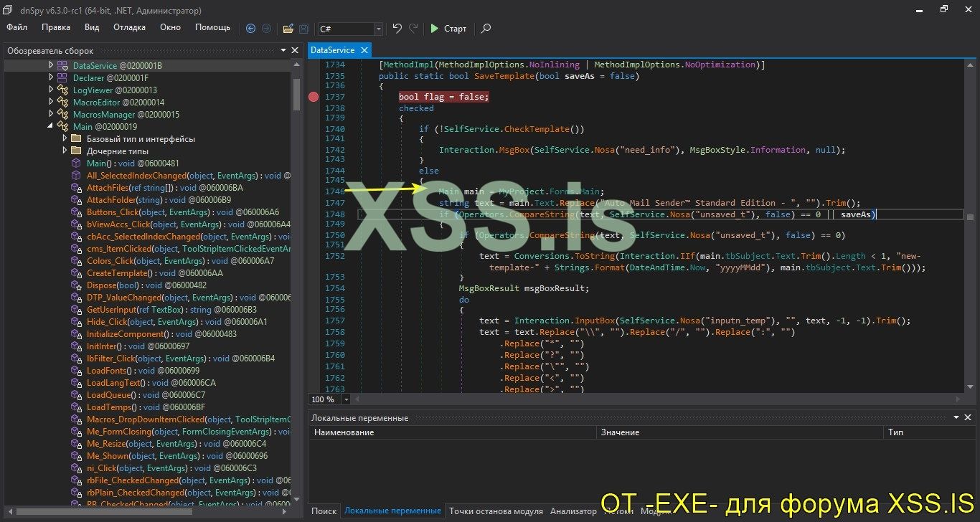The height and width of the screenshot is (522, 980).
Task: Select the Локальные переменные bottom tab
Action: pos(392,511)
